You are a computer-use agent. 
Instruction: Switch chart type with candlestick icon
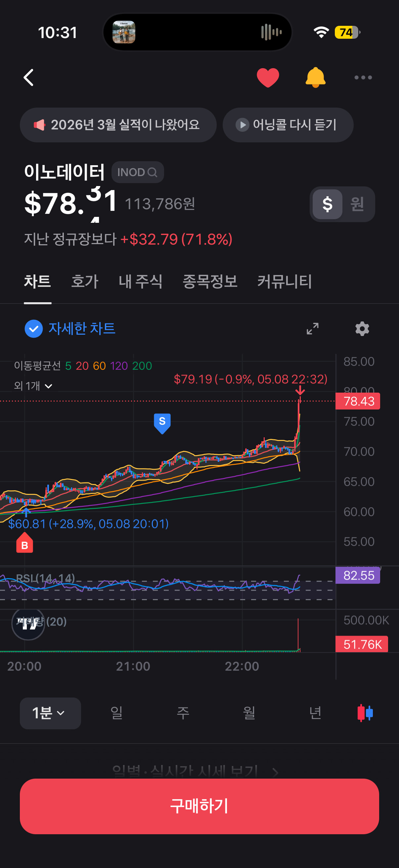tap(365, 713)
